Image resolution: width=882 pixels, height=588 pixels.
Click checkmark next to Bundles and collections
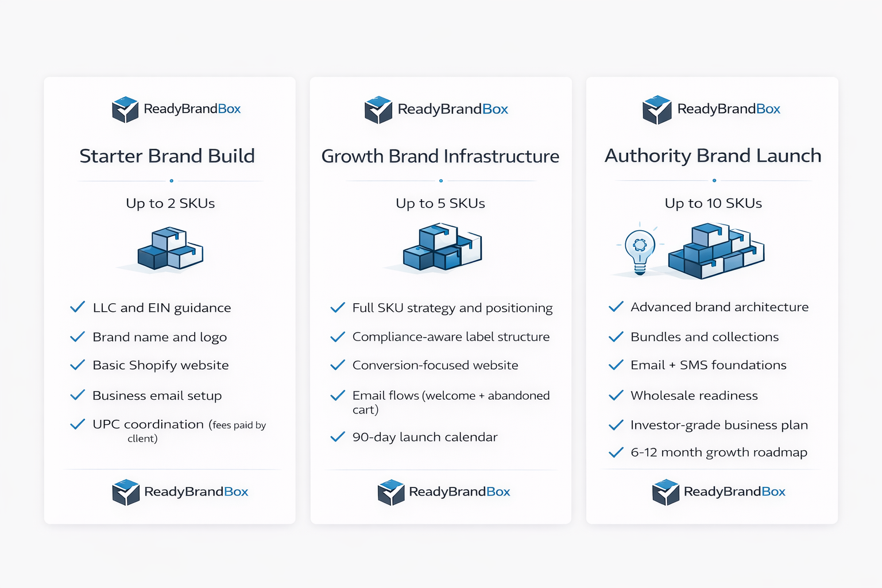tap(616, 336)
